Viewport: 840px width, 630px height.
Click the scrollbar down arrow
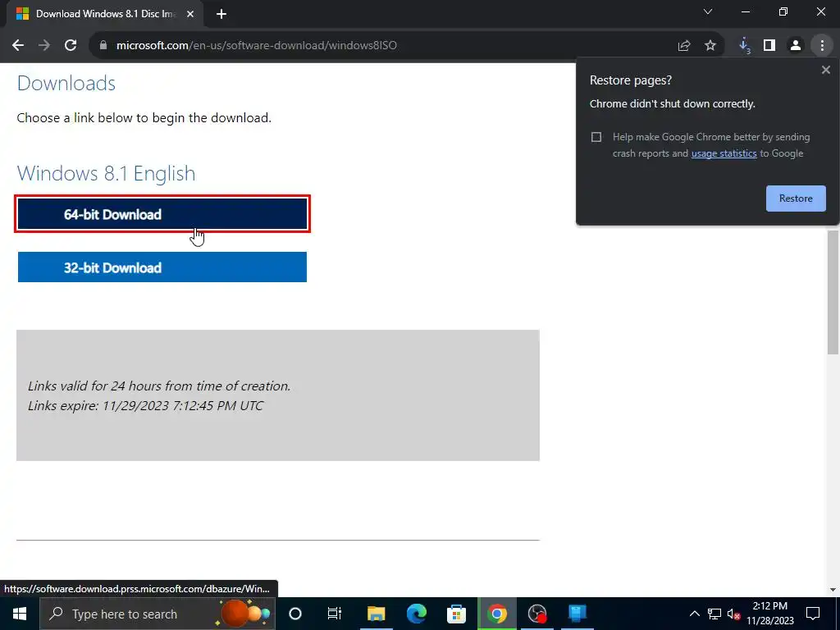[833, 589]
